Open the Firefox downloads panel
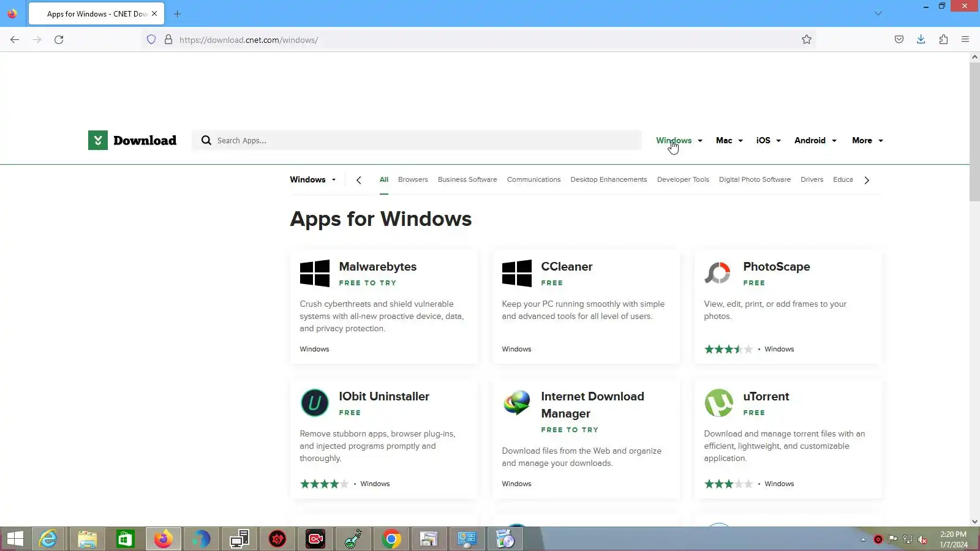Screen dimensions: 980x551 (x=921, y=40)
